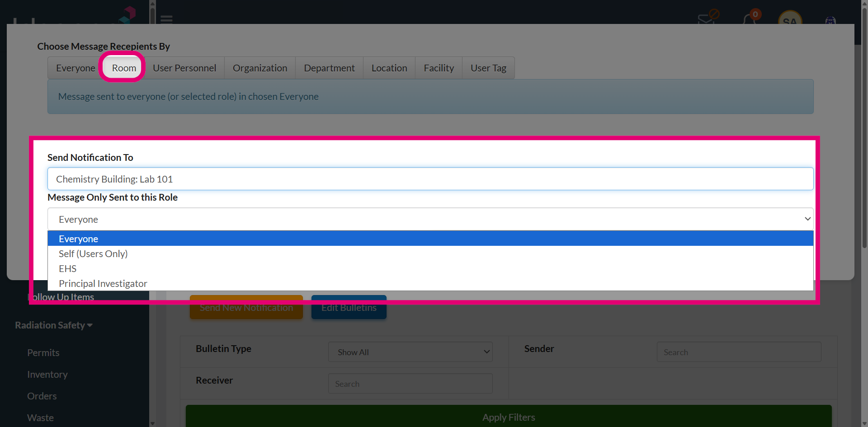This screenshot has width=868, height=427.
Task: Open Follow Up Items in sidebar
Action: click(61, 297)
